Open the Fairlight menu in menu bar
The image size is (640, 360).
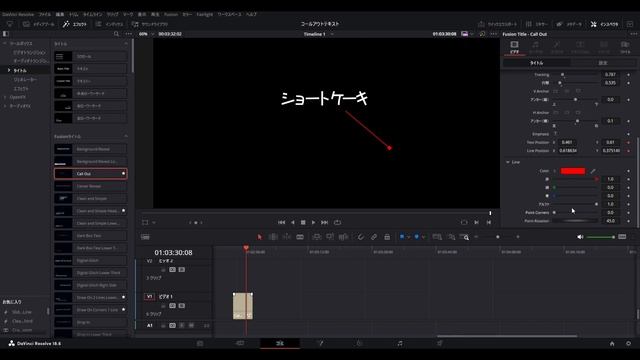204,14
